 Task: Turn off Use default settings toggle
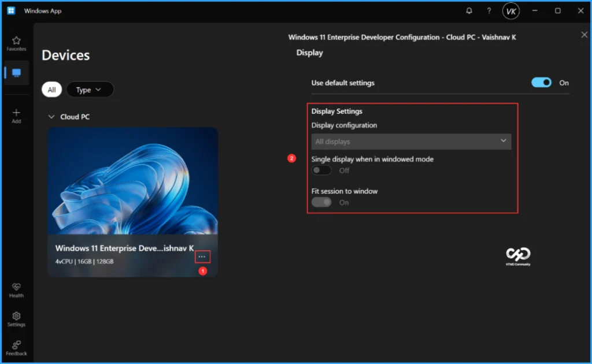pos(541,82)
